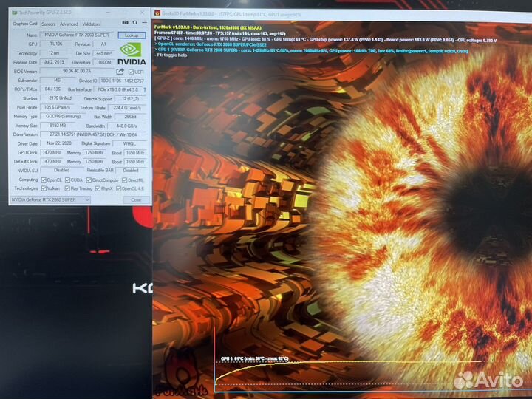This screenshot has width=532, height=399.
Task: Toggle the OpenCL checkbox
Action: (x=44, y=180)
